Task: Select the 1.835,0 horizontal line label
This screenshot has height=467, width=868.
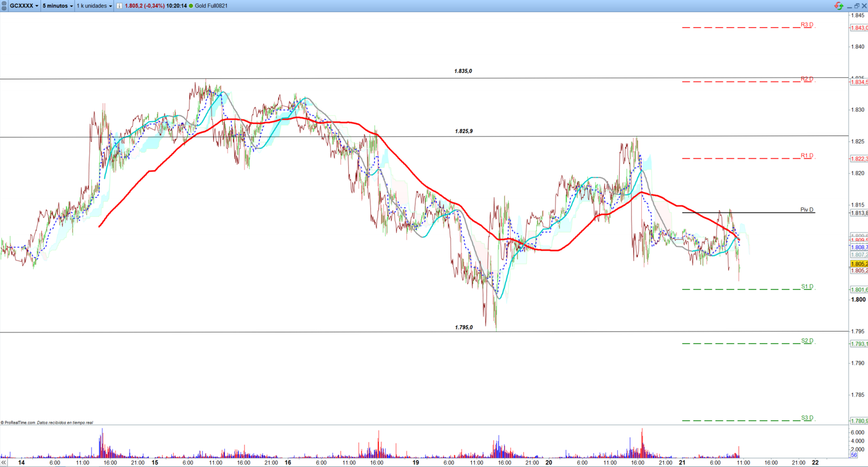Action: coord(463,71)
